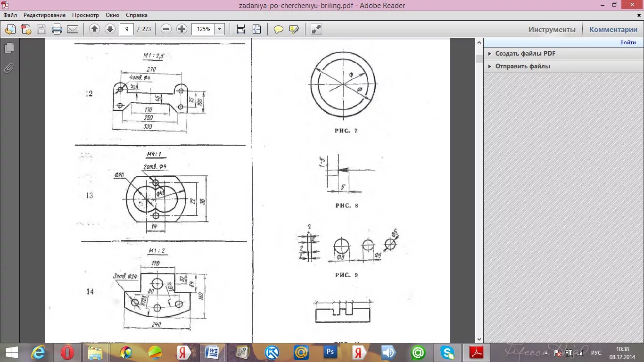Print the document using the printer icon
Screen dimensions: 644x362
57,29
